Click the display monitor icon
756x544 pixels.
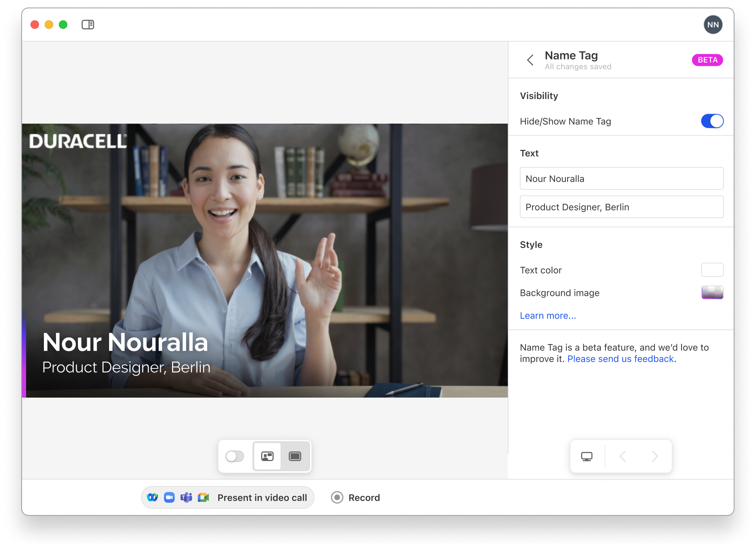coord(586,456)
